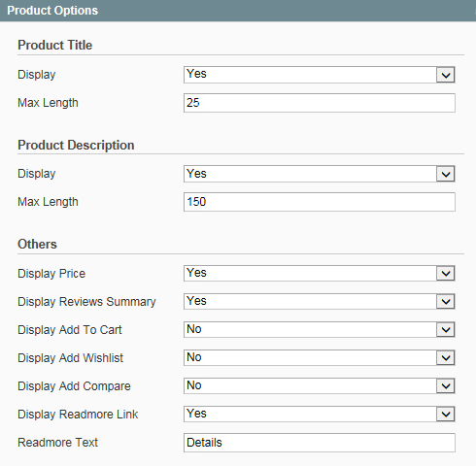Click the Display Reviews Summary label
Screen dimensions: 476x466
pyautogui.click(x=86, y=302)
